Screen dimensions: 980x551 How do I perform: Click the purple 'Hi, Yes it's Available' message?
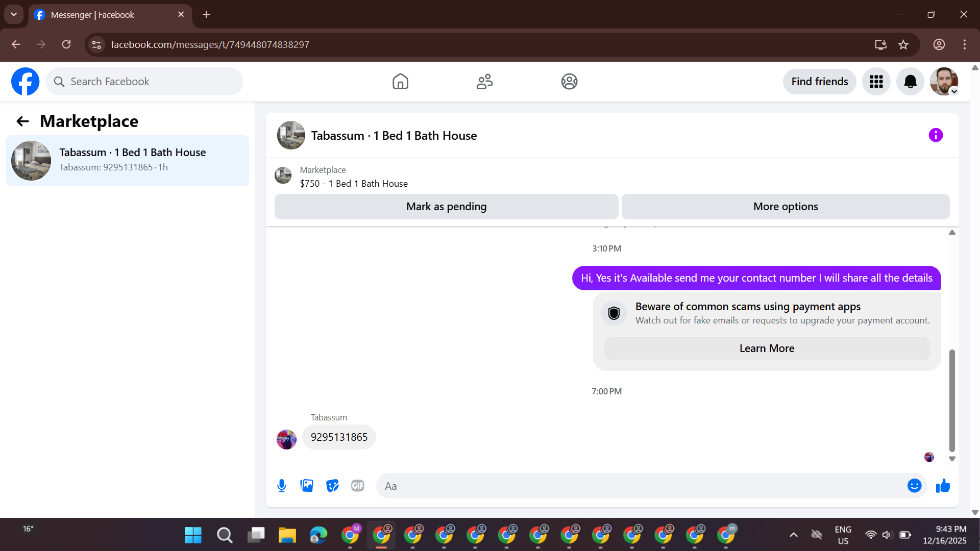(x=756, y=278)
